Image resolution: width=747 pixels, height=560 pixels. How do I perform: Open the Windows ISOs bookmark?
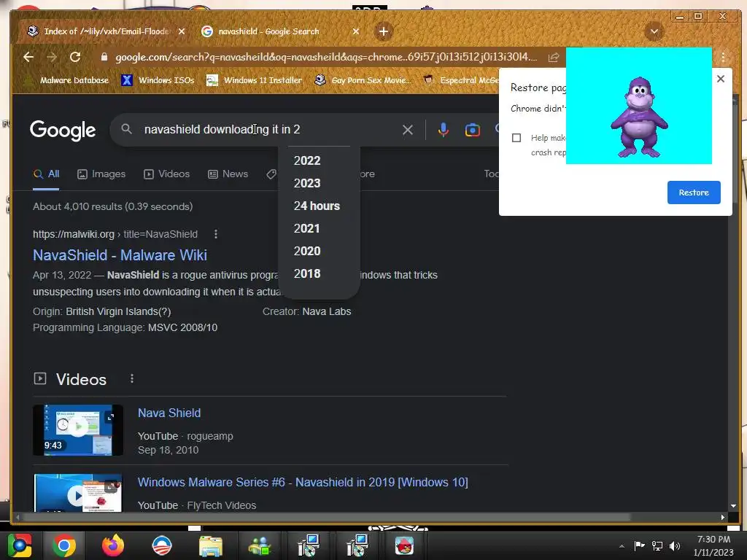(158, 80)
